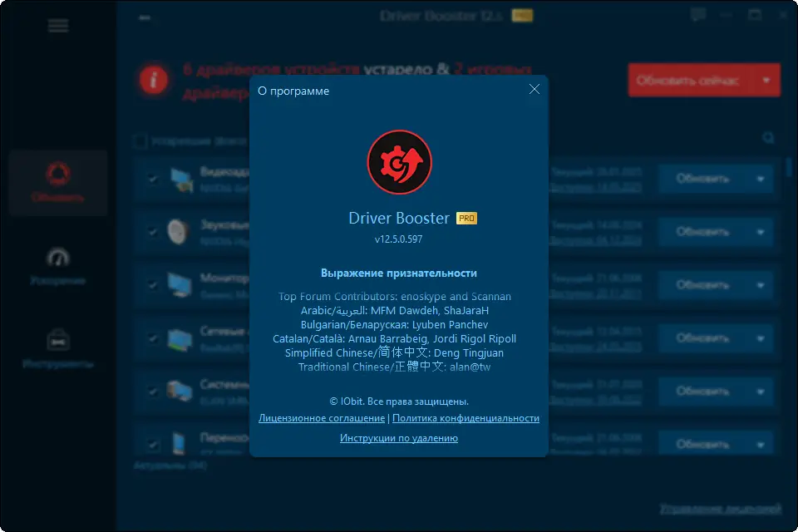Viewport: 798px width, 532px height.
Task: Click the Catalan translators line
Action: (x=394, y=338)
